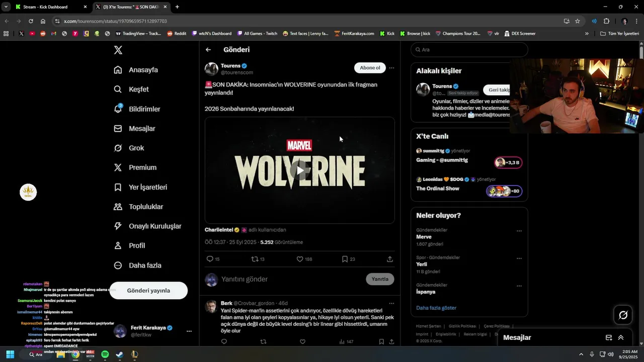The image size is (644, 362).
Task: Bookmark this page with the star icon
Action: (x=578, y=21)
